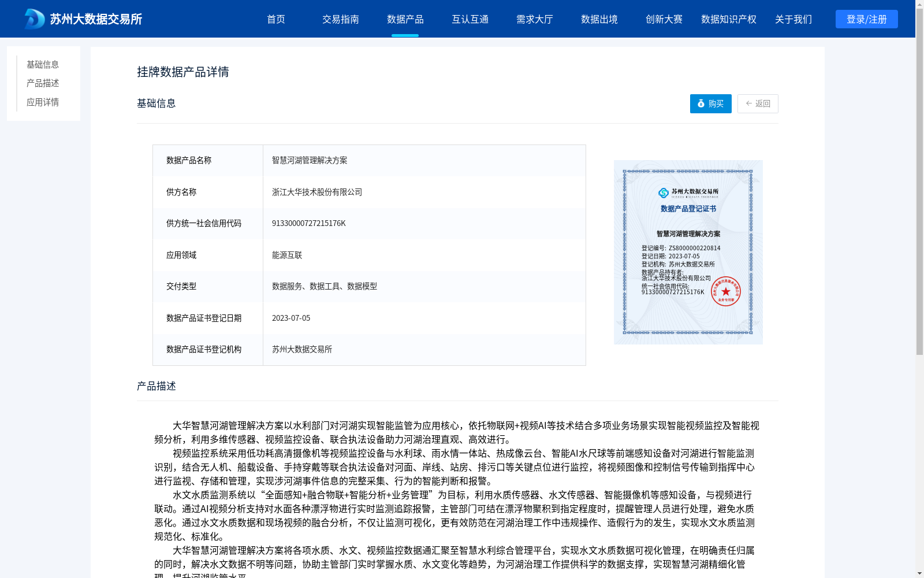Click the 返回 button
Image resolution: width=924 pixels, height=578 pixels.
pyautogui.click(x=758, y=103)
